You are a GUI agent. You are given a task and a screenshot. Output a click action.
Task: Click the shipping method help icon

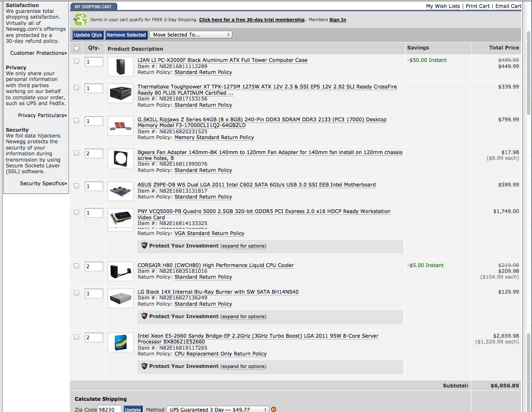coord(273,409)
